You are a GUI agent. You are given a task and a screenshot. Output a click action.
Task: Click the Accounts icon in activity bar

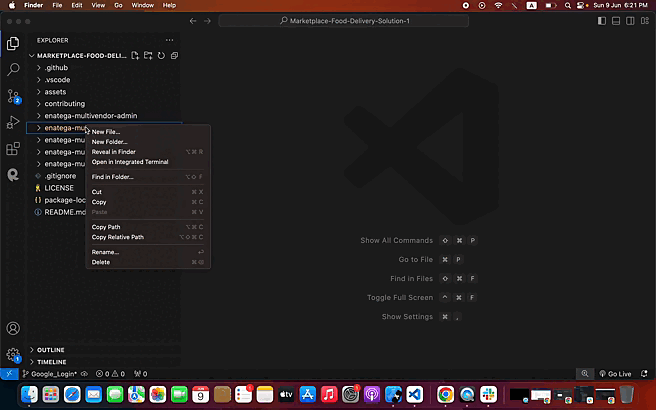click(13, 328)
